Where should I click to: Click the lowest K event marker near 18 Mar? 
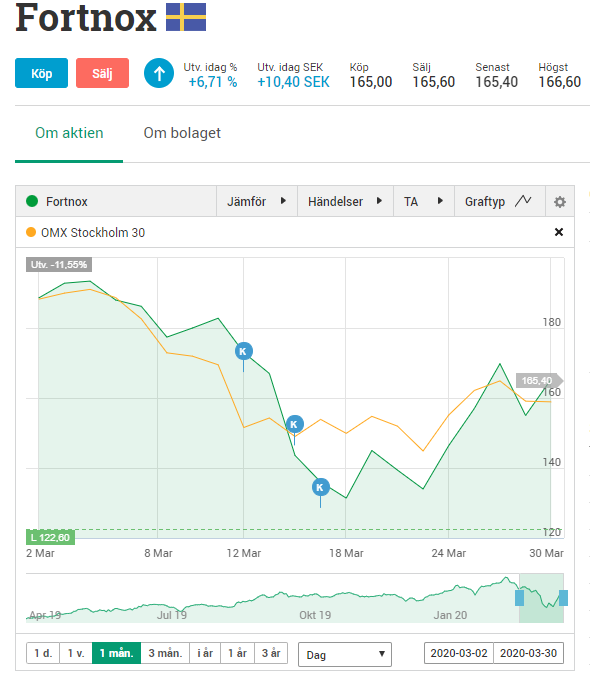click(x=321, y=487)
